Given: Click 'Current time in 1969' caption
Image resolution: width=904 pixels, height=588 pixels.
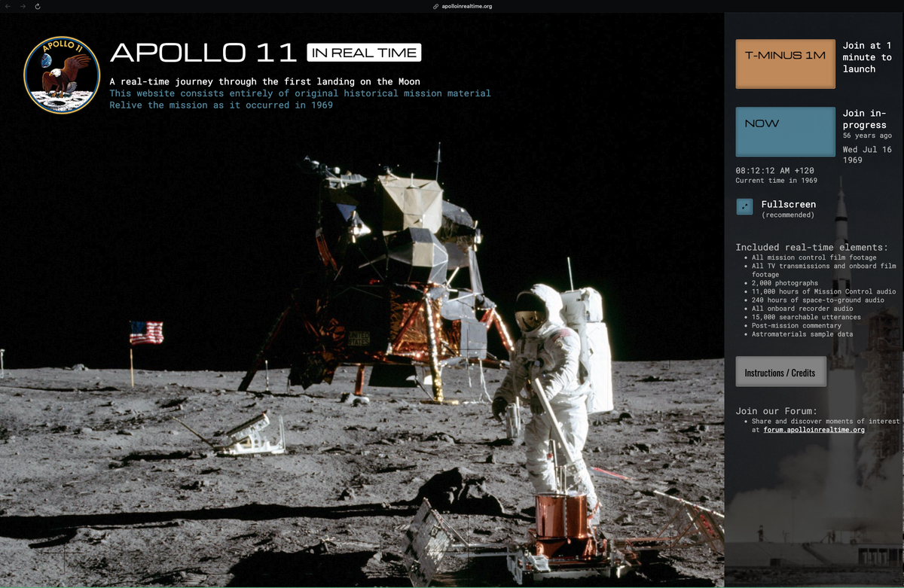Looking at the screenshot, I should click(776, 181).
